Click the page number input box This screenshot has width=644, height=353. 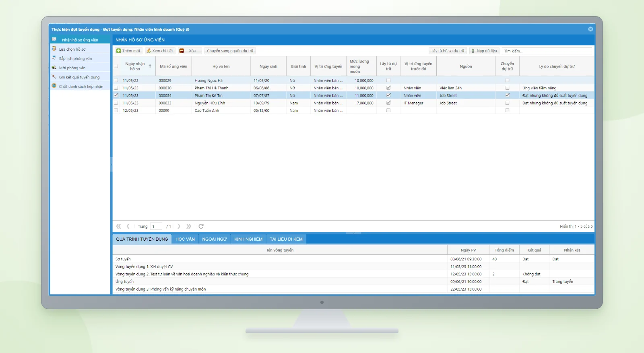156,226
